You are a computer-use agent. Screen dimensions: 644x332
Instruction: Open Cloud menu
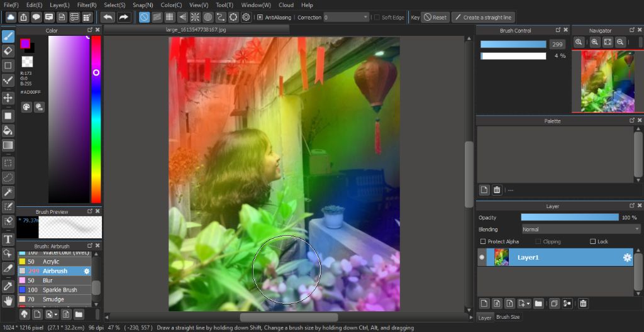tap(286, 5)
